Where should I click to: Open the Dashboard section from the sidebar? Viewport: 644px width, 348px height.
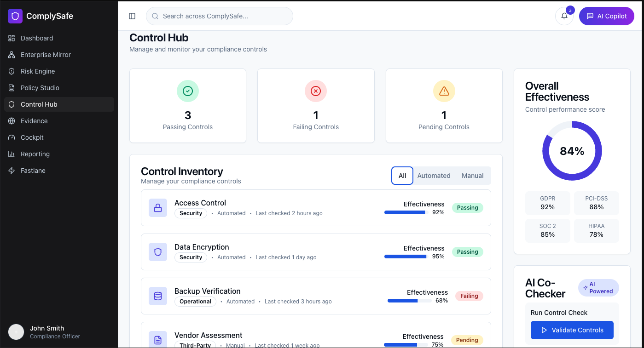pos(37,38)
